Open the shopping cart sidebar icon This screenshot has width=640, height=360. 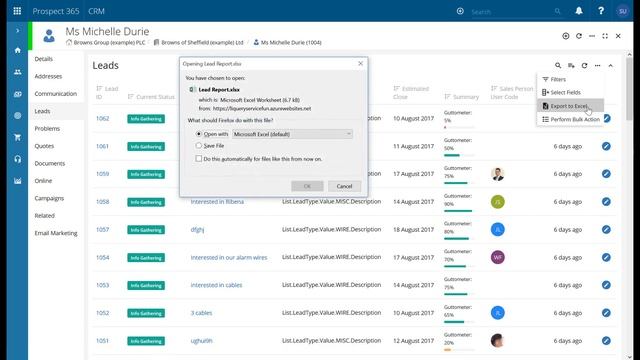[x=17, y=137]
